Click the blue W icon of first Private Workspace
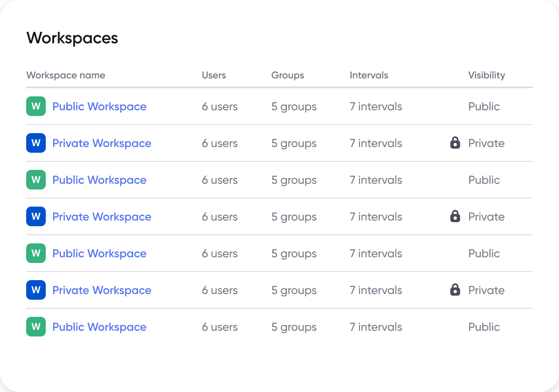The height and width of the screenshot is (392, 559). [36, 143]
